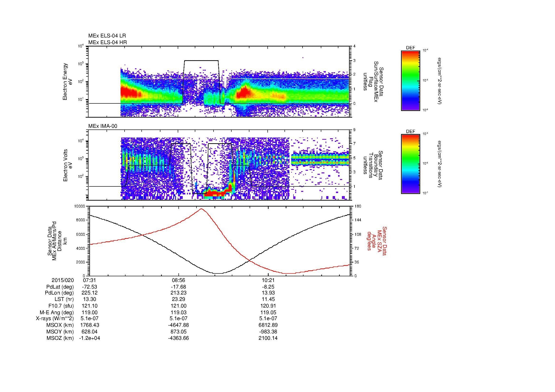Click the time tick label '10:21'
The height and width of the screenshot is (392, 555).
tap(268, 280)
